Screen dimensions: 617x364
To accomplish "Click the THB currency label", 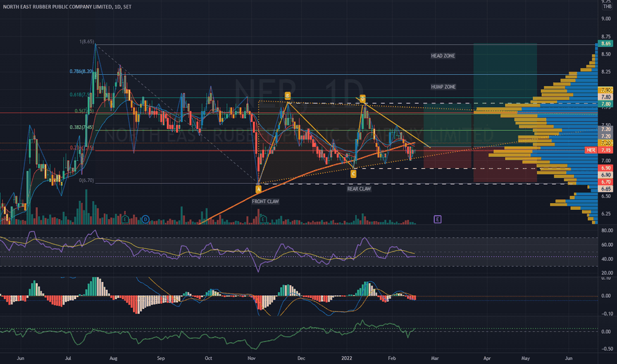I will click(x=607, y=7).
